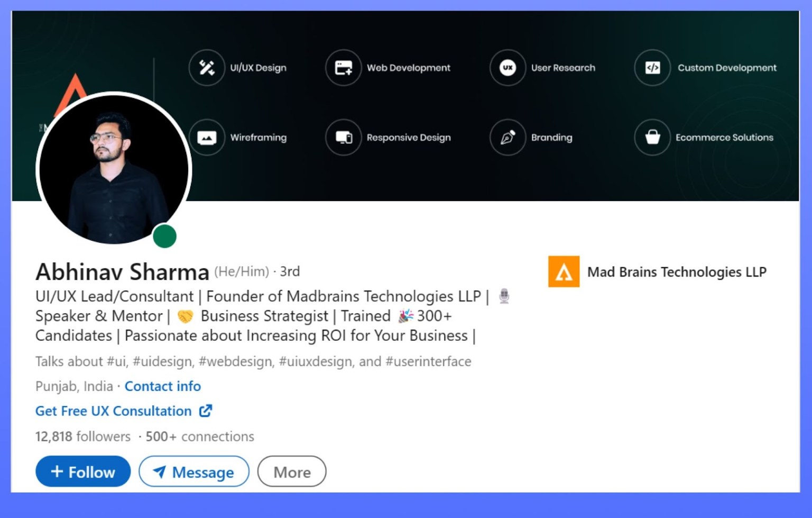Image resolution: width=812 pixels, height=518 pixels.
Task: Click the 12,818 followers count
Action: click(82, 437)
